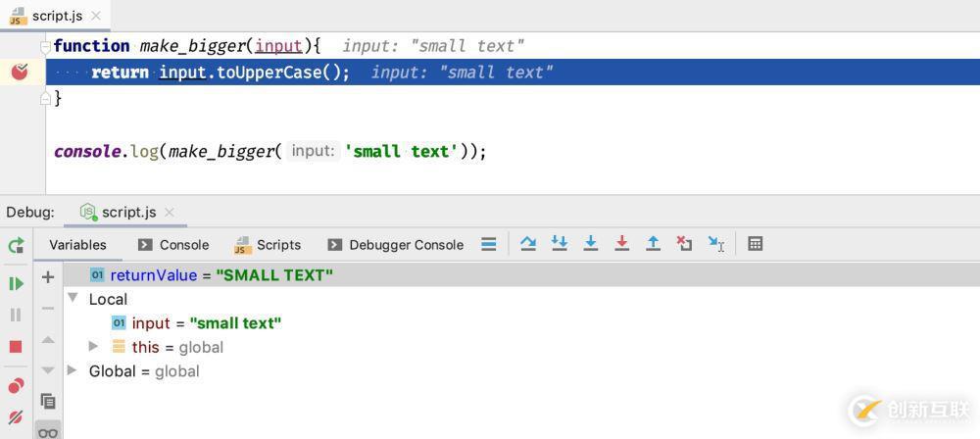Image resolution: width=980 pixels, height=439 pixels.
Task: Click the Remove Watch minus icon
Action: point(48,308)
